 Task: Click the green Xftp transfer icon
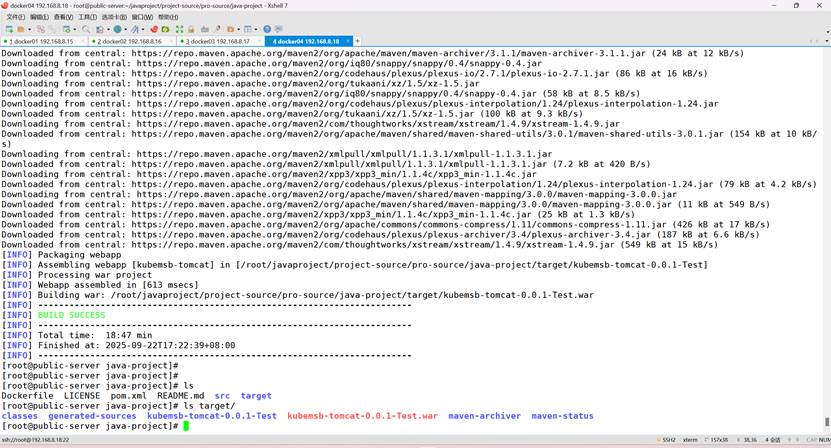[165, 29]
